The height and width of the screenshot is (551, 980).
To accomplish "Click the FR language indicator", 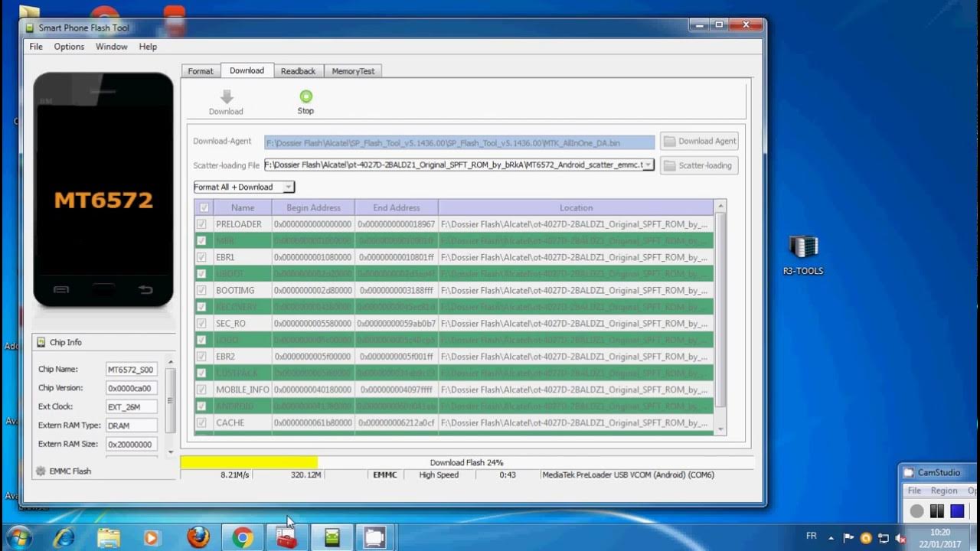I will click(812, 536).
